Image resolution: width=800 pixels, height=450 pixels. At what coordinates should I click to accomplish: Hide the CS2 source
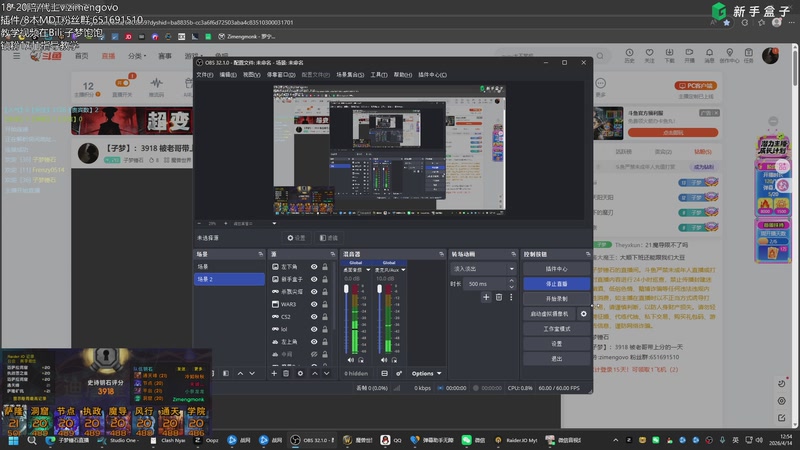tap(314, 317)
